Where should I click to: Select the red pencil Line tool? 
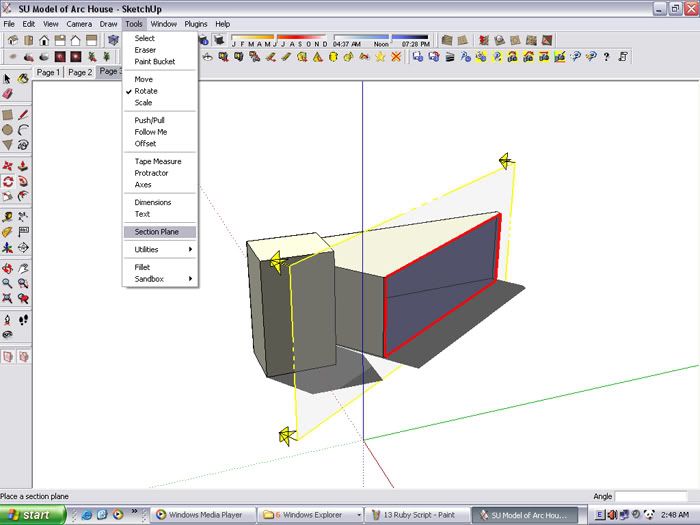tap(23, 115)
